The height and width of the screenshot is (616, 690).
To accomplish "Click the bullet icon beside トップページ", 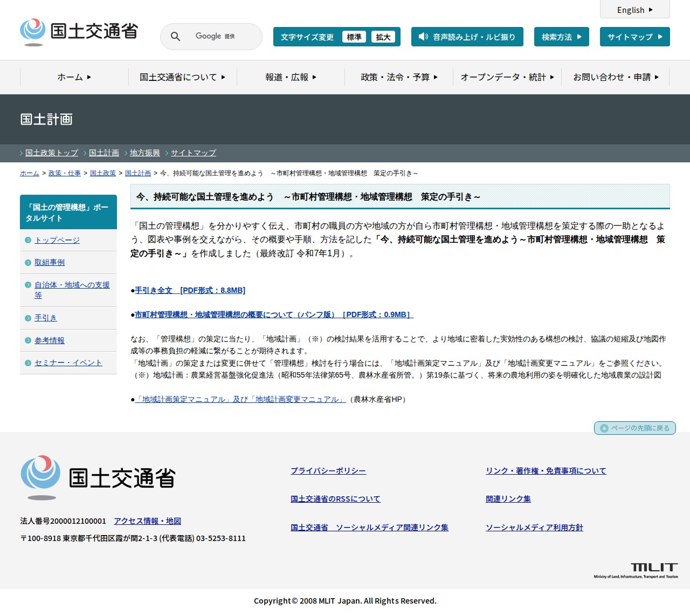I will 28,240.
